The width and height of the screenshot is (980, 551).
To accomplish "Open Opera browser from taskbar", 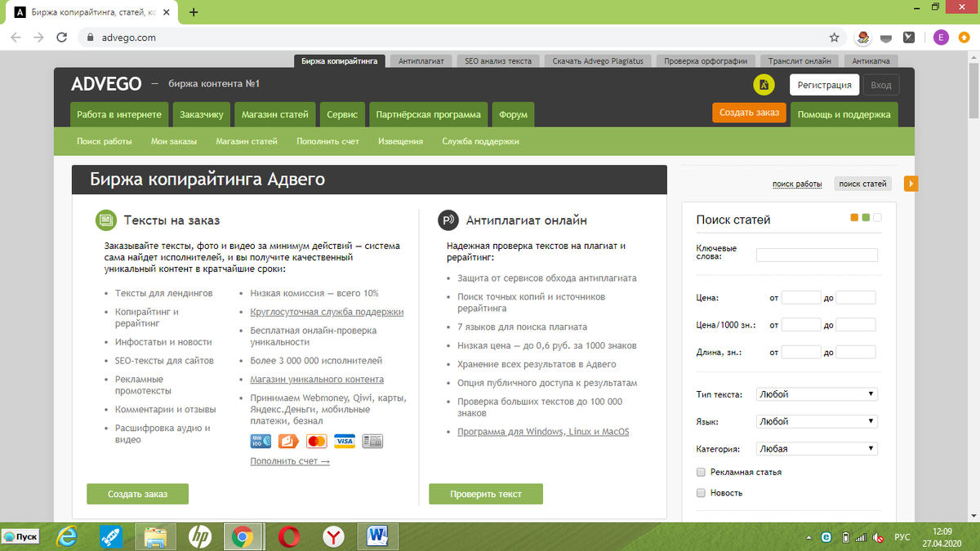I will pos(288,536).
